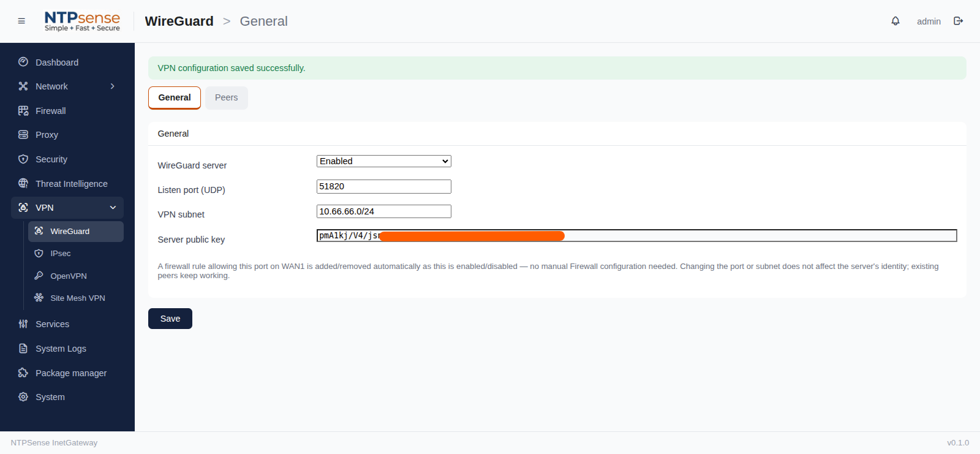980x454 pixels.
Task: Expand the Network submenu chevron
Action: [x=113, y=86]
